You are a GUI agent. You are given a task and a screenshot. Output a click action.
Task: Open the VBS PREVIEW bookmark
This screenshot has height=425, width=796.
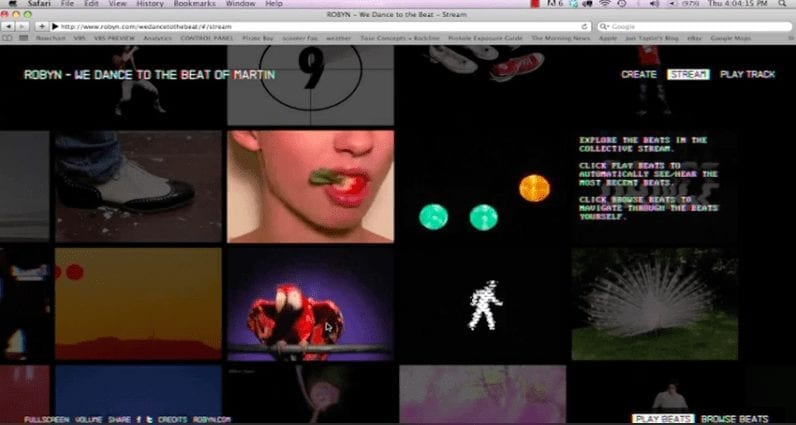tap(114, 38)
